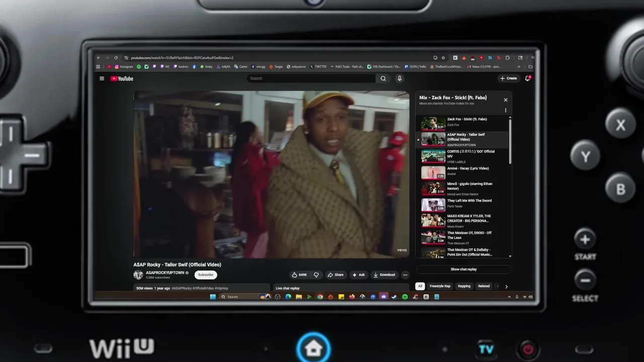Image resolution: width=644 pixels, height=362 pixels.
Task: Go back with the browser back arrow
Action: (99, 58)
